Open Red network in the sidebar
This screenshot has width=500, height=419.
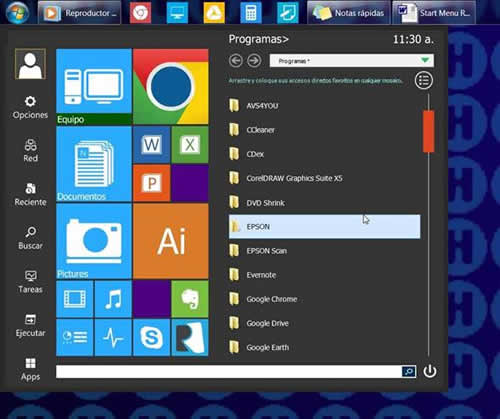pos(30,151)
